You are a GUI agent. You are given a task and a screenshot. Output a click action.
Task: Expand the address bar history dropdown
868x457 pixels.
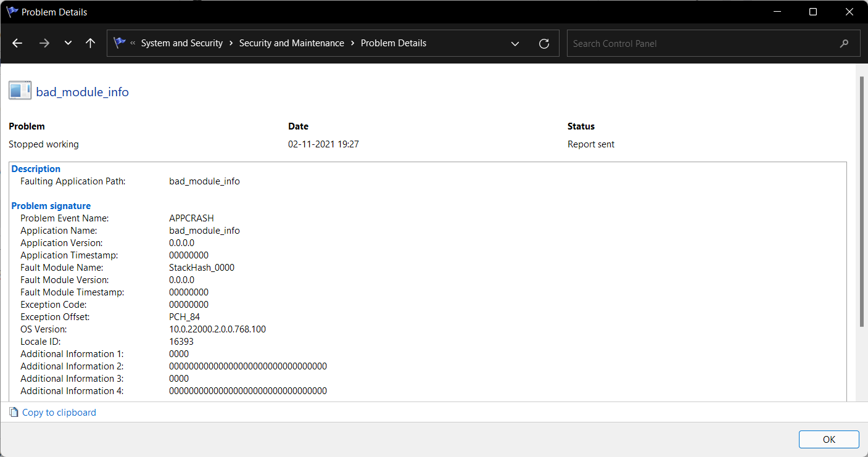[515, 43]
